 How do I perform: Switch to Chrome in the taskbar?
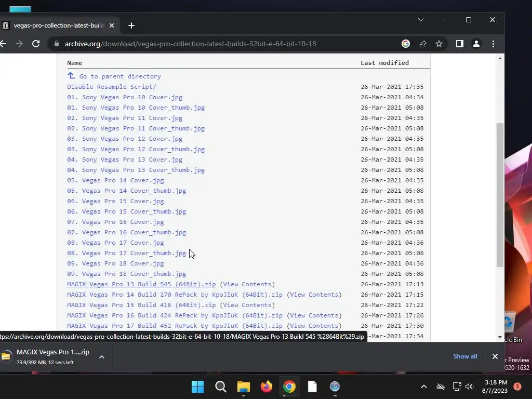point(289,387)
